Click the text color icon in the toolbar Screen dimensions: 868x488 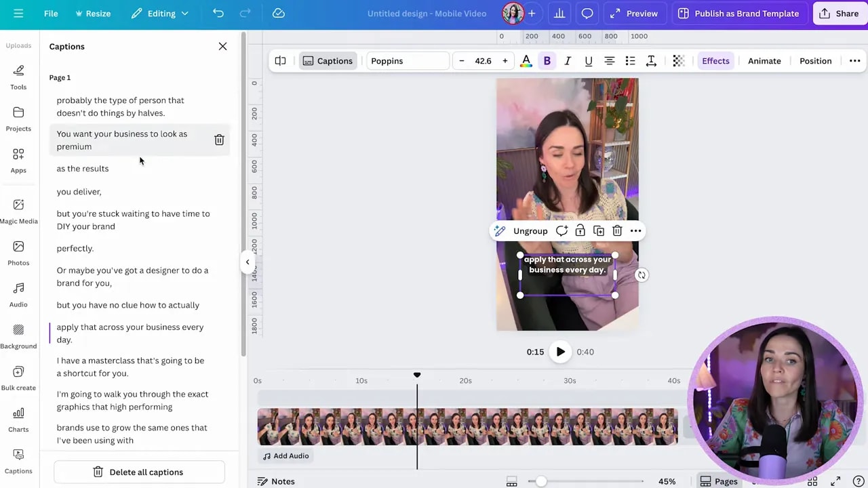(x=526, y=61)
